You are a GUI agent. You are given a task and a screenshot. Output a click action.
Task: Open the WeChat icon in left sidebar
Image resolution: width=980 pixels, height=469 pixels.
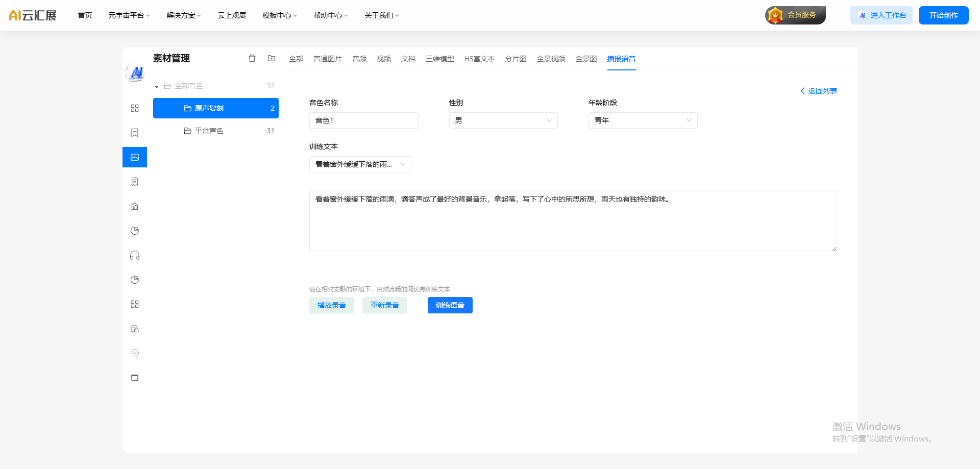(135, 329)
